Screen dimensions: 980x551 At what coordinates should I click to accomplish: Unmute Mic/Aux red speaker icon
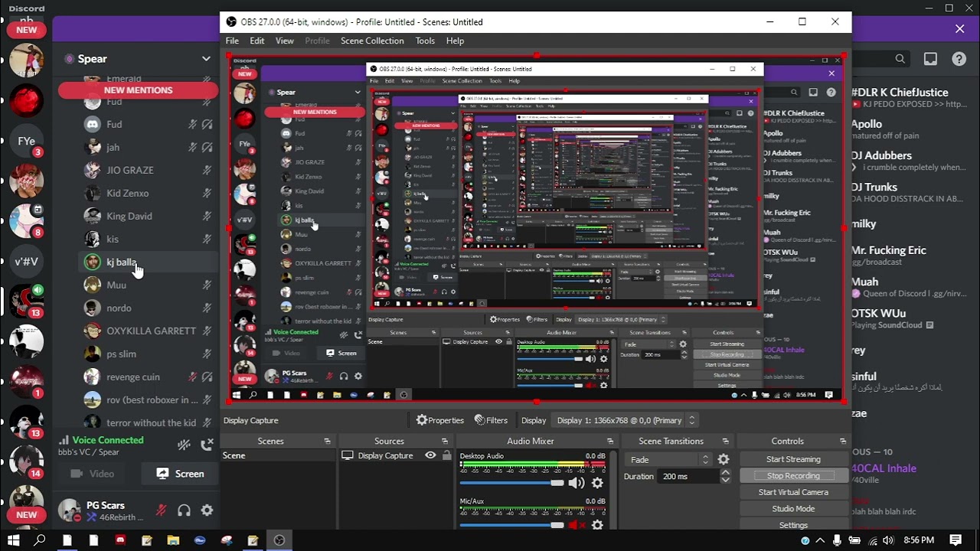[577, 525]
